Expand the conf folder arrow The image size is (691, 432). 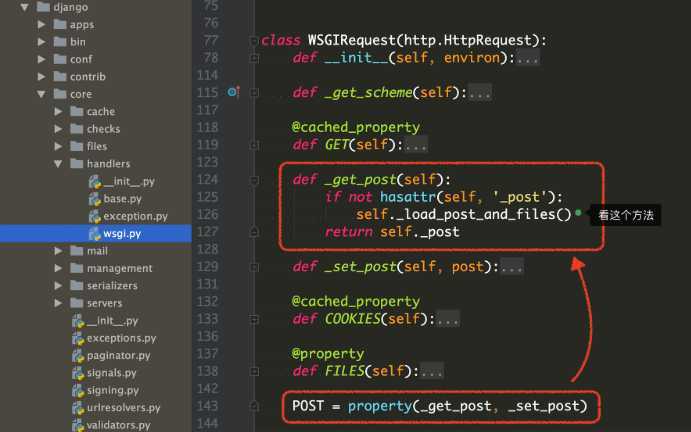(x=41, y=59)
